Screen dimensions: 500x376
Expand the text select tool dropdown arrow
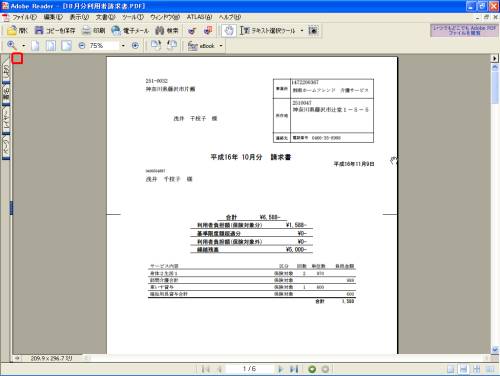coord(302,31)
